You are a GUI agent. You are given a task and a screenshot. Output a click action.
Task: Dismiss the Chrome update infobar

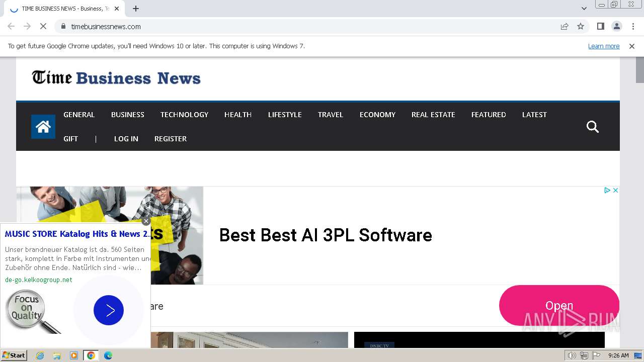[632, 46]
